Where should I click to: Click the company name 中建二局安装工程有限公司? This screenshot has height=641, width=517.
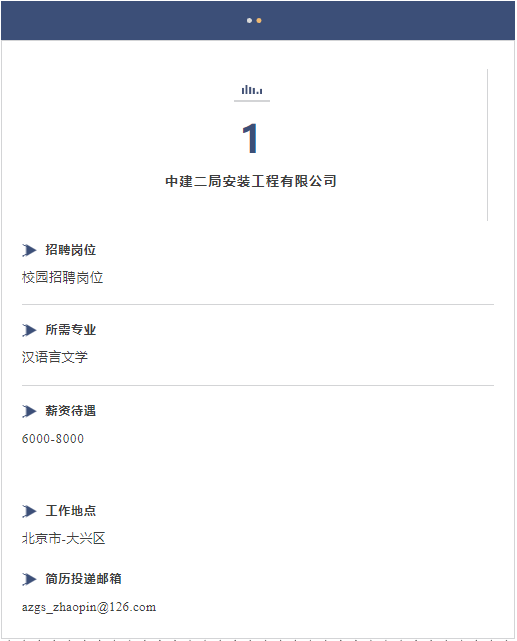251,181
